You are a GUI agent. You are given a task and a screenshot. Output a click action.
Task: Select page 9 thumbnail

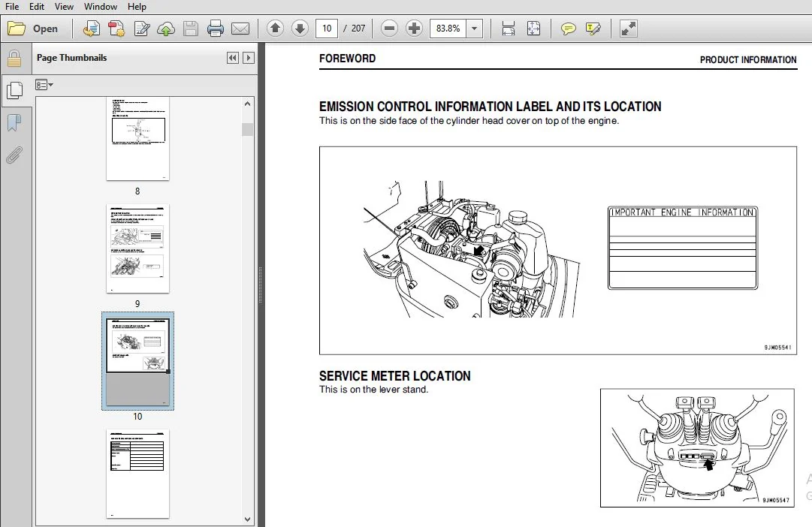[x=137, y=248]
